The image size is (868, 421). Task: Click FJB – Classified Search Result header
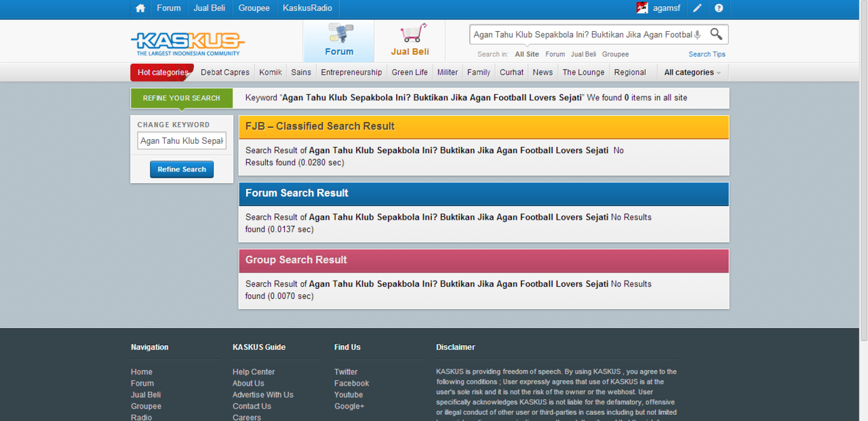[484, 127]
